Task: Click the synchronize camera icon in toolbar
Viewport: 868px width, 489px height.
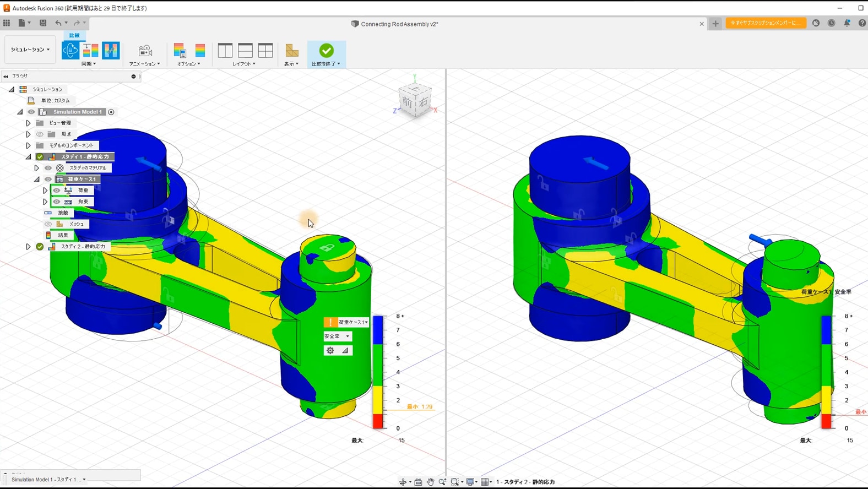Action: (x=70, y=50)
